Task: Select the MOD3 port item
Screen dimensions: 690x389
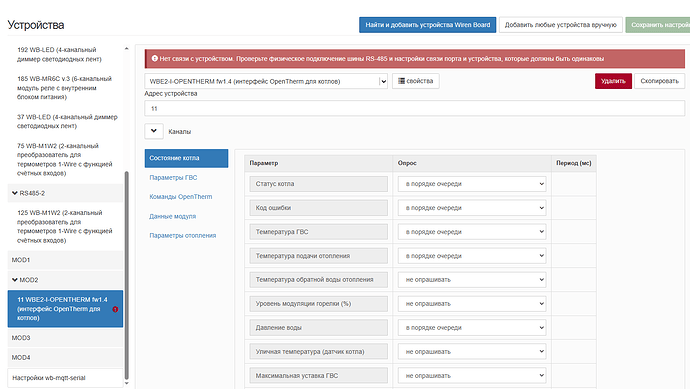Action: click(65, 338)
